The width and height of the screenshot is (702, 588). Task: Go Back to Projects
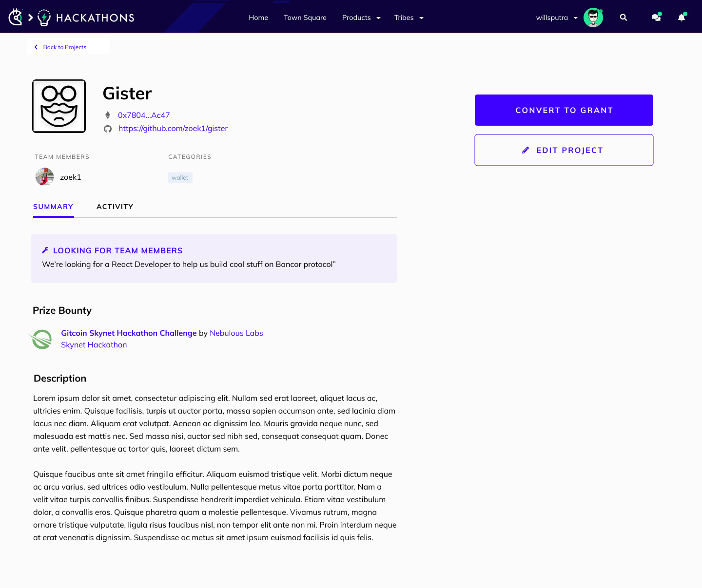[64, 47]
